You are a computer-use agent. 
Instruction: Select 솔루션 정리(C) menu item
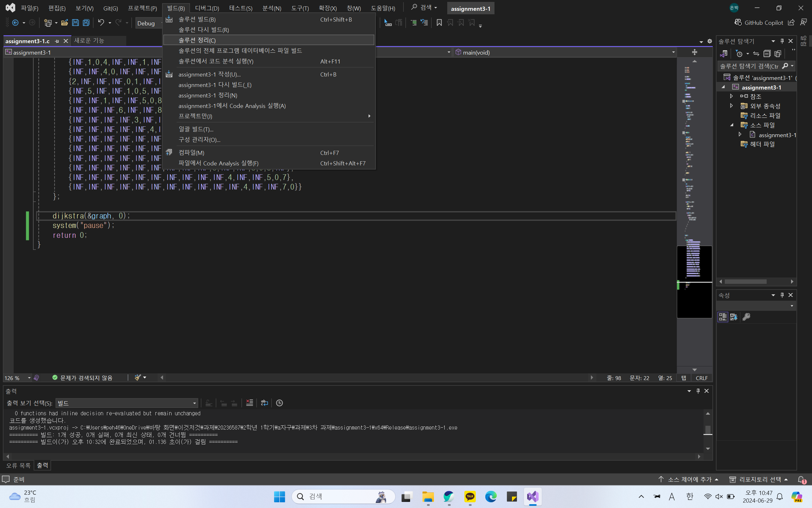(269, 40)
